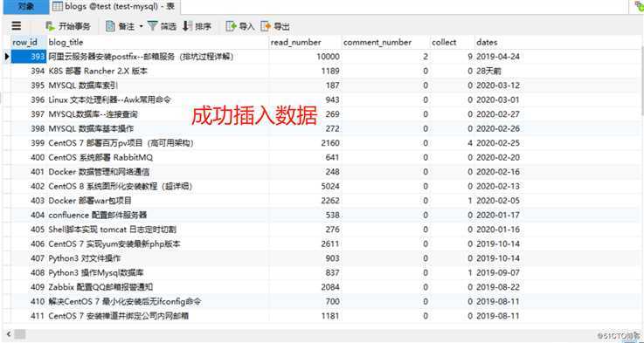Screen dimensions: 644x343
Task: Select read_number cell 5024
Action: [x=305, y=186]
